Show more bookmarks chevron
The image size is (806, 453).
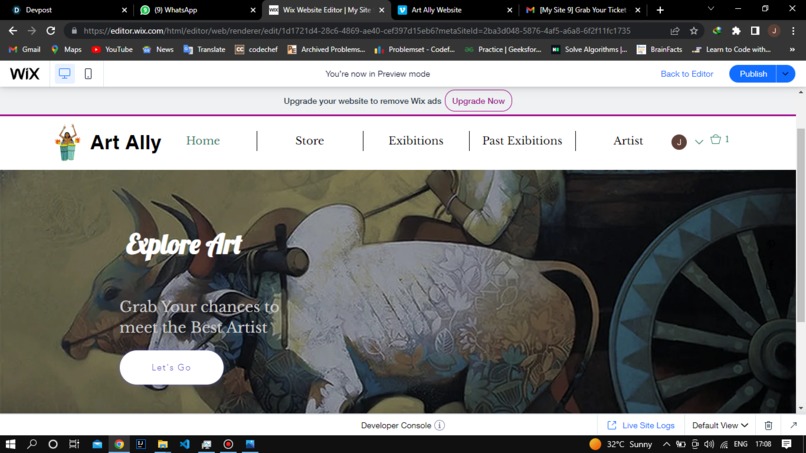pyautogui.click(x=792, y=49)
